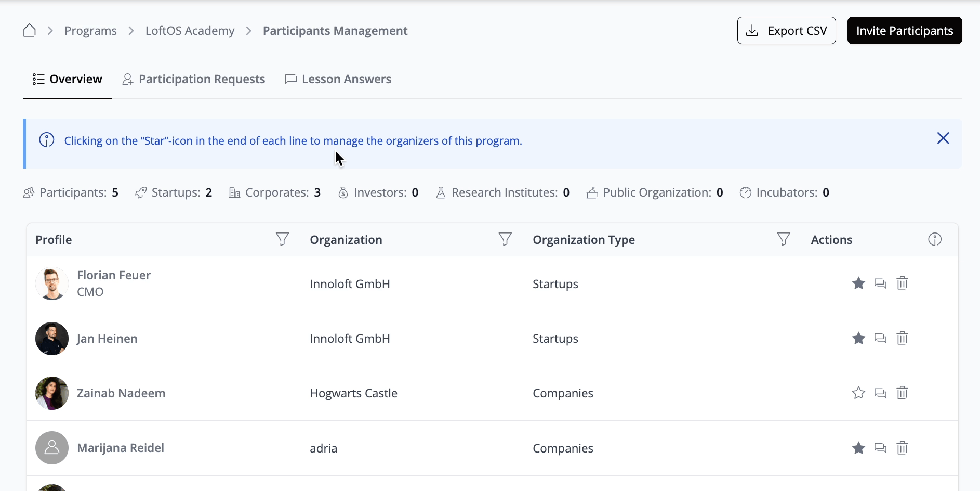Click the Export CSV button
This screenshot has width=980, height=491.
[786, 31]
